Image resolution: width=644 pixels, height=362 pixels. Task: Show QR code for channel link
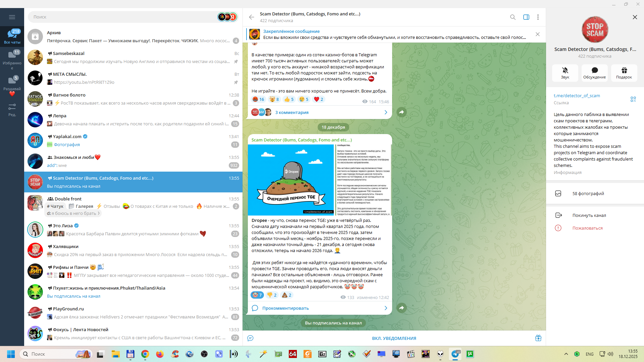633,99
